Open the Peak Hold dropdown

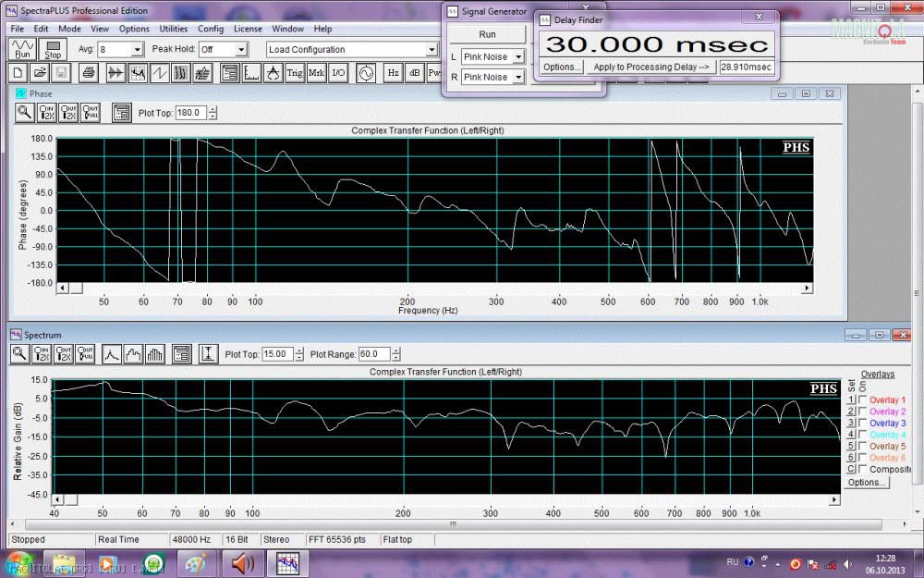[241, 50]
